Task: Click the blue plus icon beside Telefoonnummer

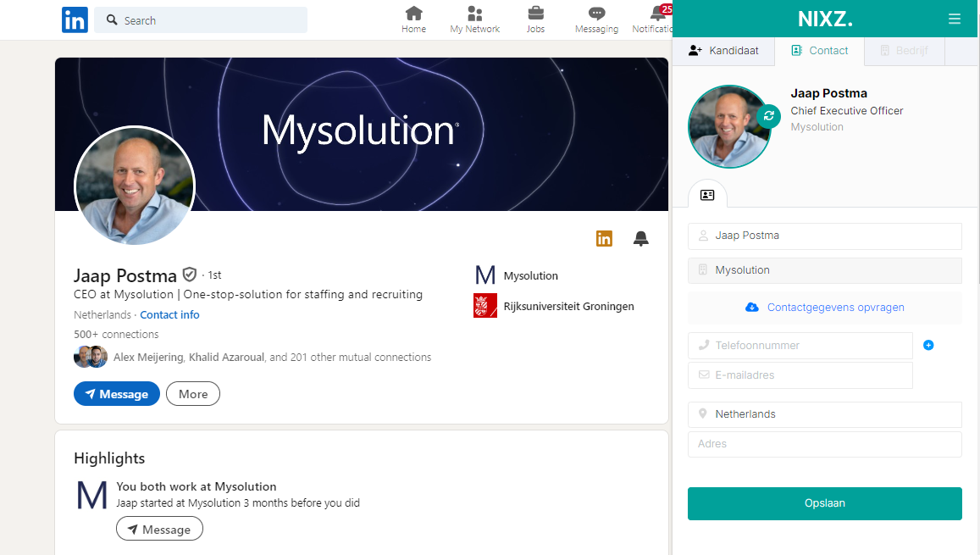Action: (928, 345)
